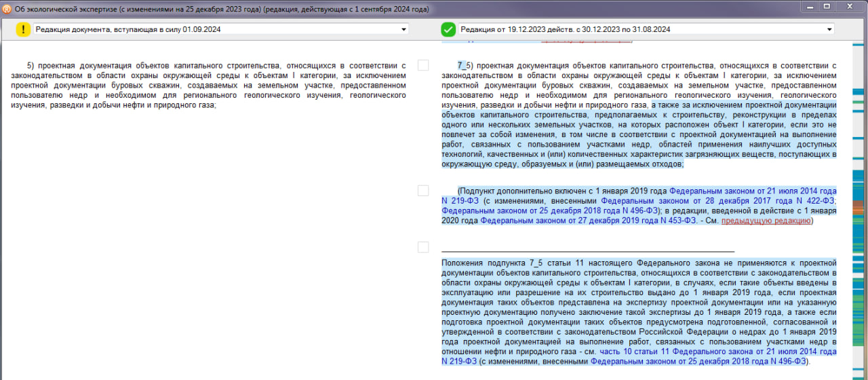Tick the checkbox beside 'Подпункт дополнительно включен' note
Screen dimensions: 868x380
click(x=423, y=191)
